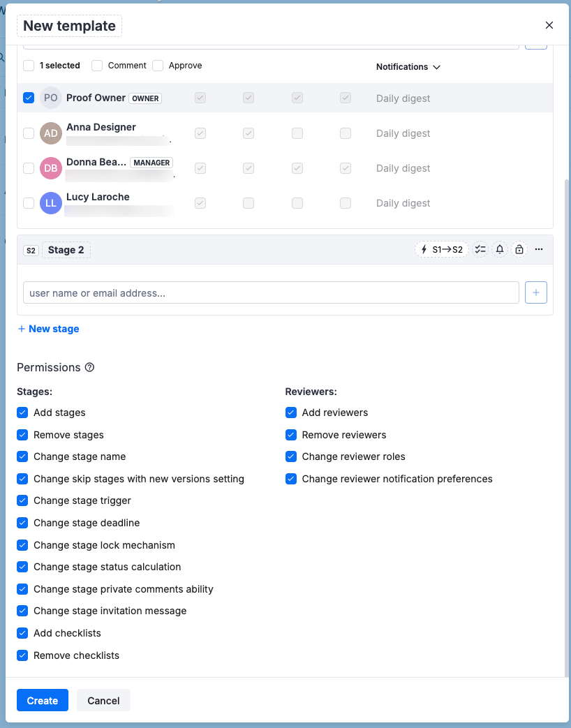
Task: Click the Permissions help question mark icon
Action: [89, 367]
